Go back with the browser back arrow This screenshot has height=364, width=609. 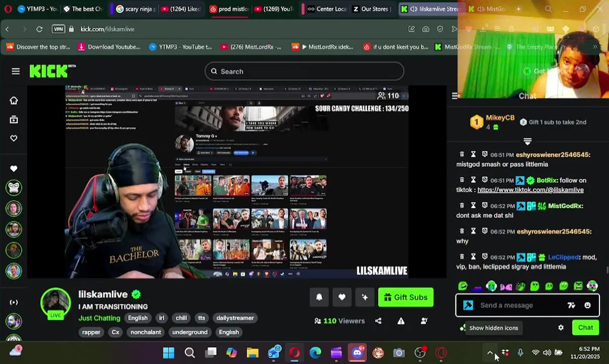click(x=8, y=29)
